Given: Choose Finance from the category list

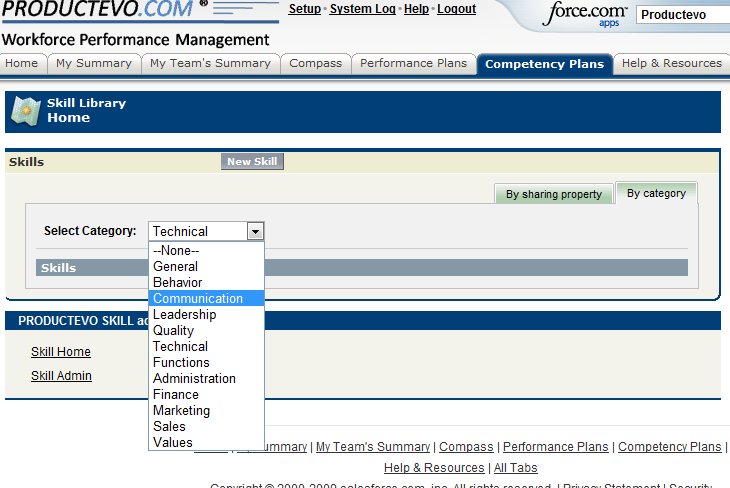Looking at the screenshot, I should tap(206, 394).
